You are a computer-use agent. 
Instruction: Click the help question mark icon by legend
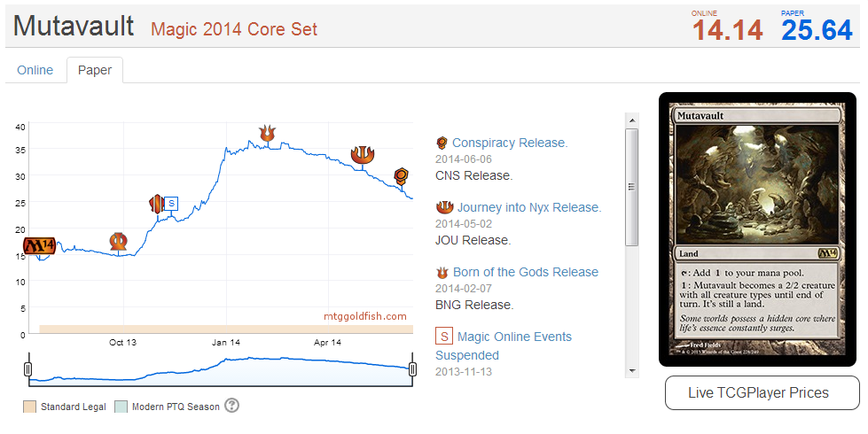pyautogui.click(x=232, y=406)
